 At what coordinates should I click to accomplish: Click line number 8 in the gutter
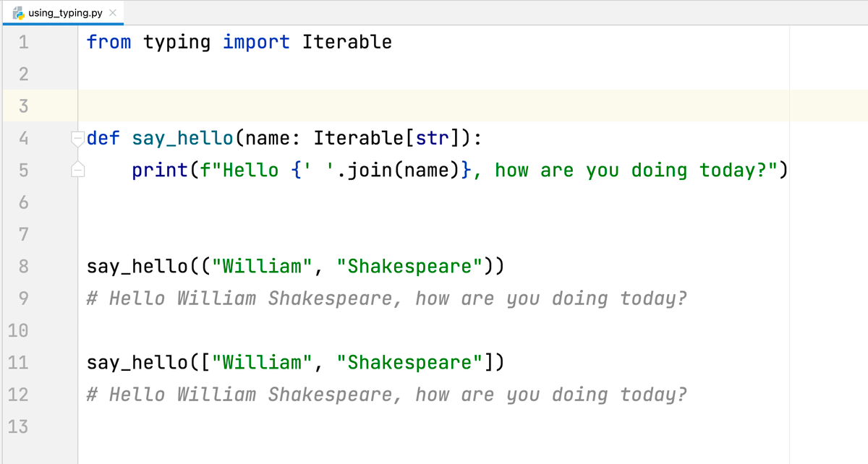pos(23,266)
